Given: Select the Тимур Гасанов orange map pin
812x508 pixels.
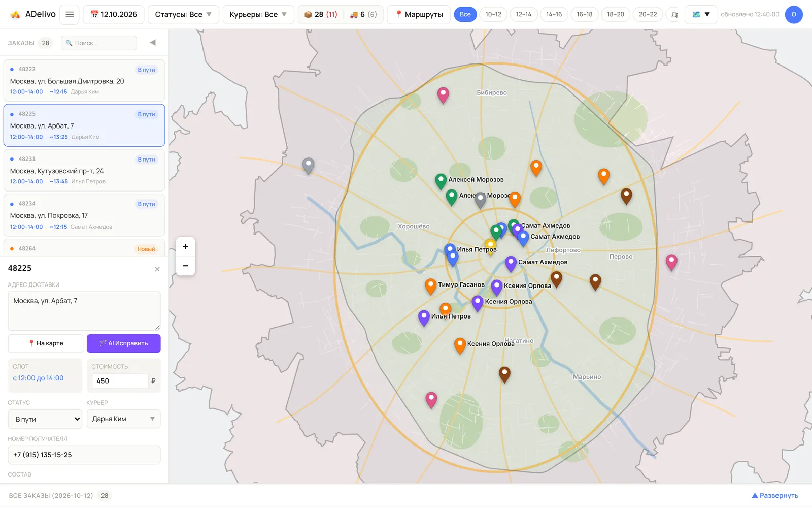Looking at the screenshot, I should coord(430,287).
